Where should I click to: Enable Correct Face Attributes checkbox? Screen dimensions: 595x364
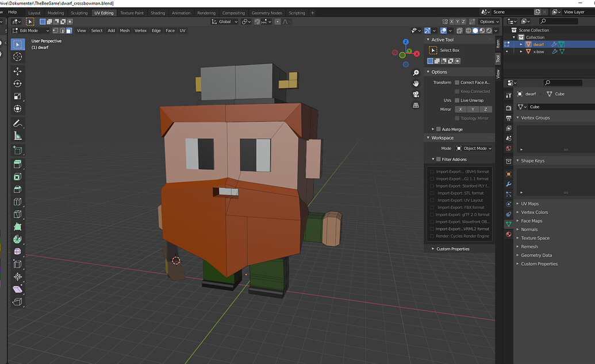pos(457,82)
